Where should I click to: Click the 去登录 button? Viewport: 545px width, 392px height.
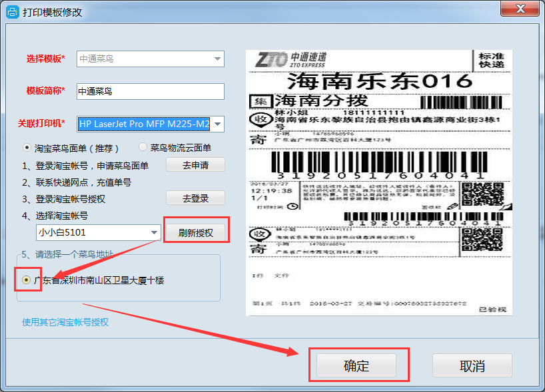196,198
